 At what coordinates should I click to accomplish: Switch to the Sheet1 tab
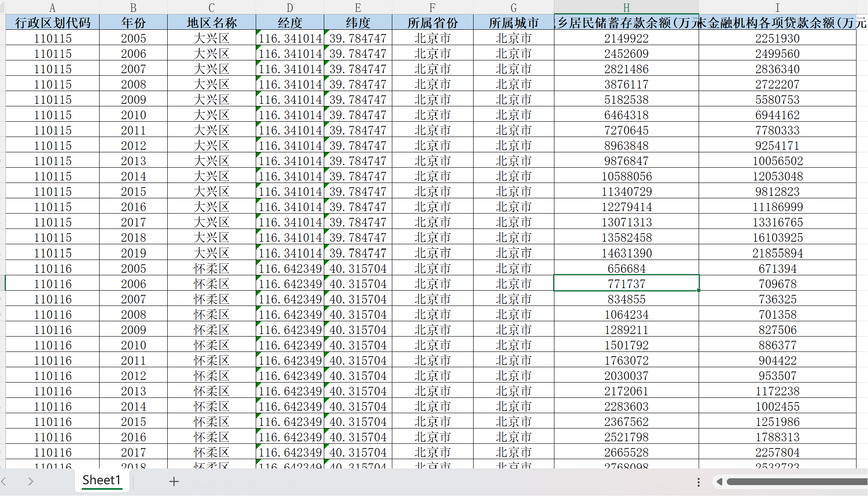pyautogui.click(x=102, y=480)
